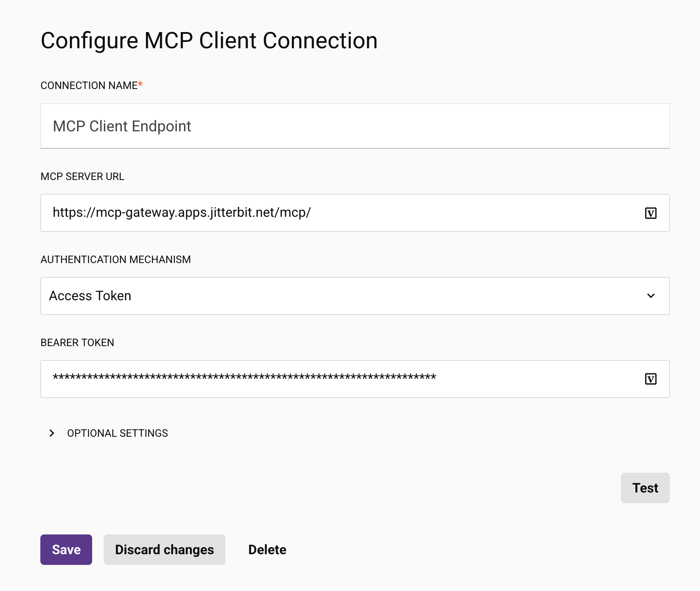The width and height of the screenshot is (700, 591).
Task: Click the Save button
Action: [66, 549]
